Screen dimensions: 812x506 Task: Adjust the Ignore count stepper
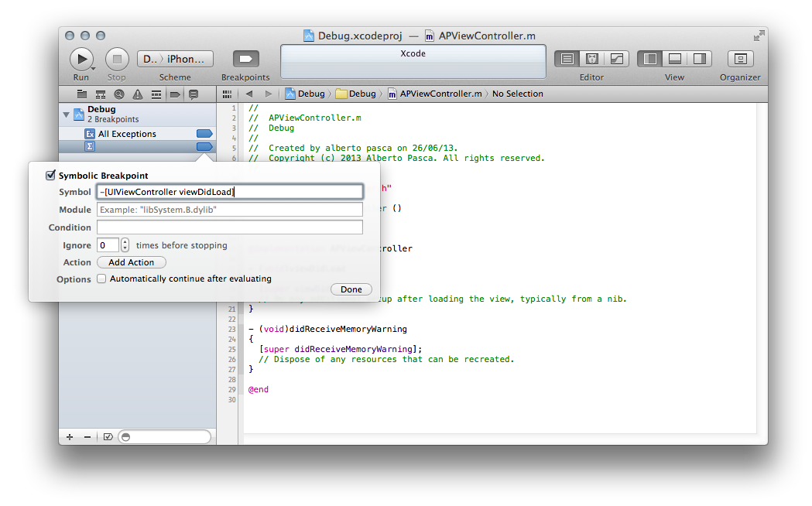coord(125,245)
